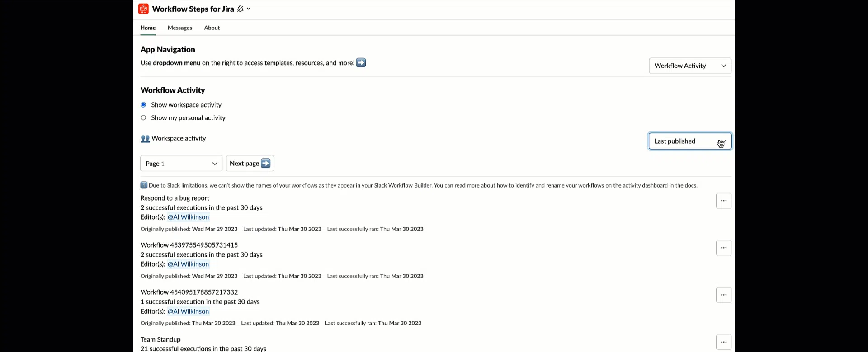Click the Workspace activity people icon

point(145,139)
